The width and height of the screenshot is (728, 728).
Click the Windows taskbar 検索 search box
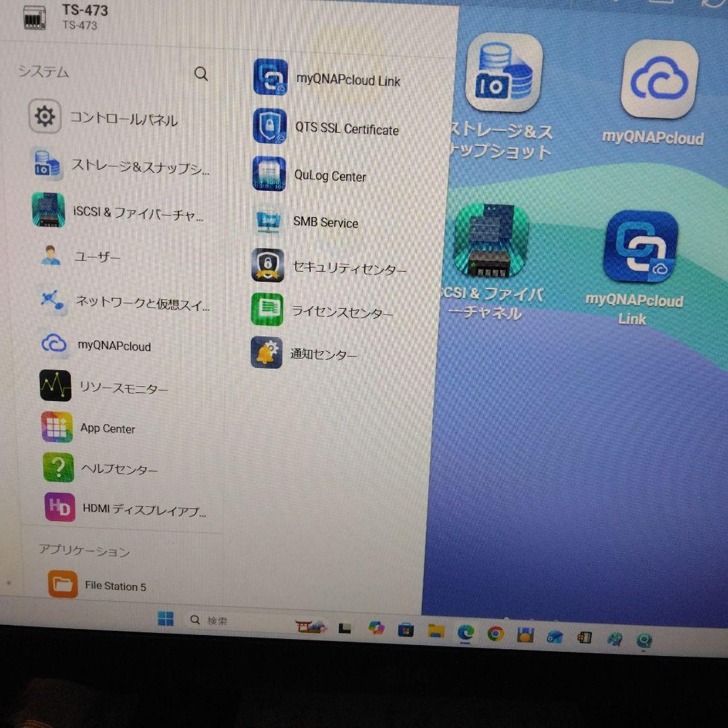click(229, 620)
